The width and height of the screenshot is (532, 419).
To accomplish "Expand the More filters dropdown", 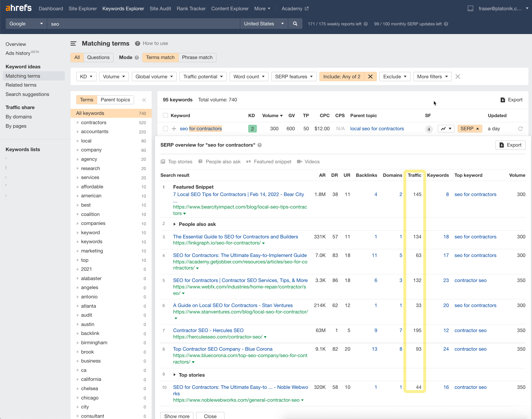I will (x=432, y=76).
